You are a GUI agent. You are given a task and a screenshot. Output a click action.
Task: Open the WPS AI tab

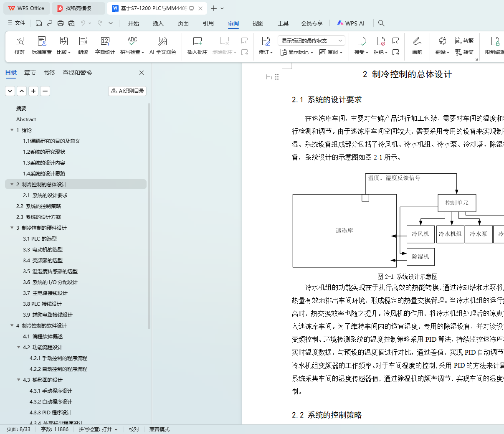351,23
